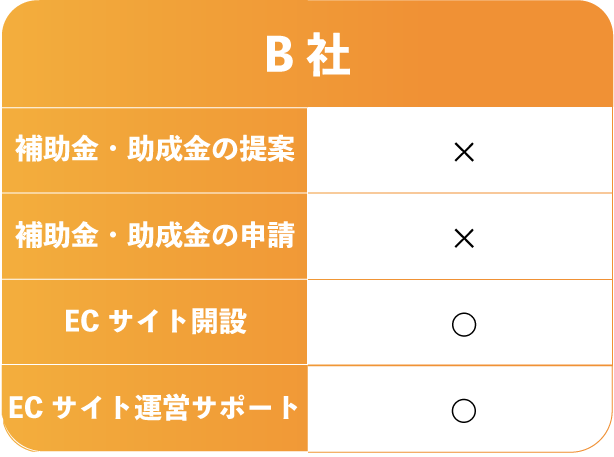This screenshot has height=457, width=614.
Task: Select the 補助金・助成金の申請 row label
Action: point(154,237)
